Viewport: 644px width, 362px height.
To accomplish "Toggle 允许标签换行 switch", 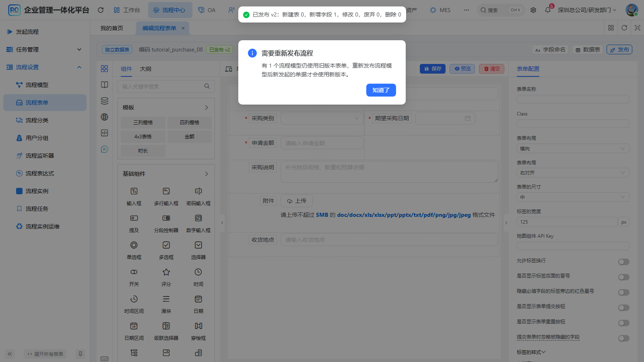I will (623, 262).
